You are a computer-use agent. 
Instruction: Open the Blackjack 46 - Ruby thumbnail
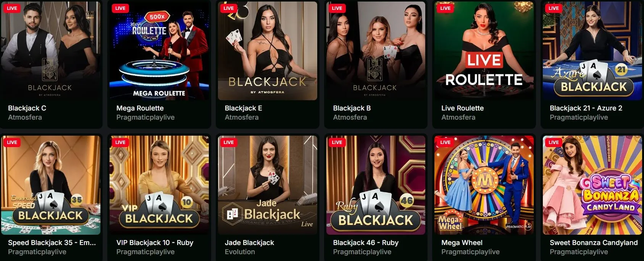[376, 185]
